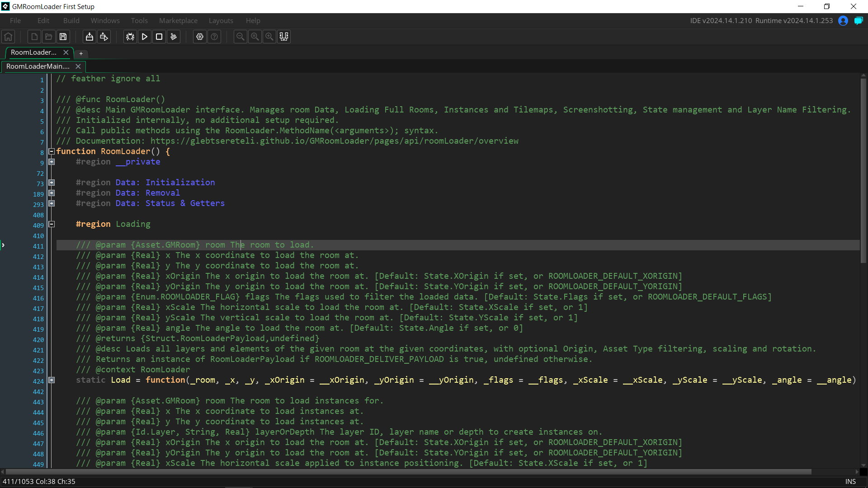The image size is (868, 488).
Task: Click the Create Executable icon
Action: [90, 37]
